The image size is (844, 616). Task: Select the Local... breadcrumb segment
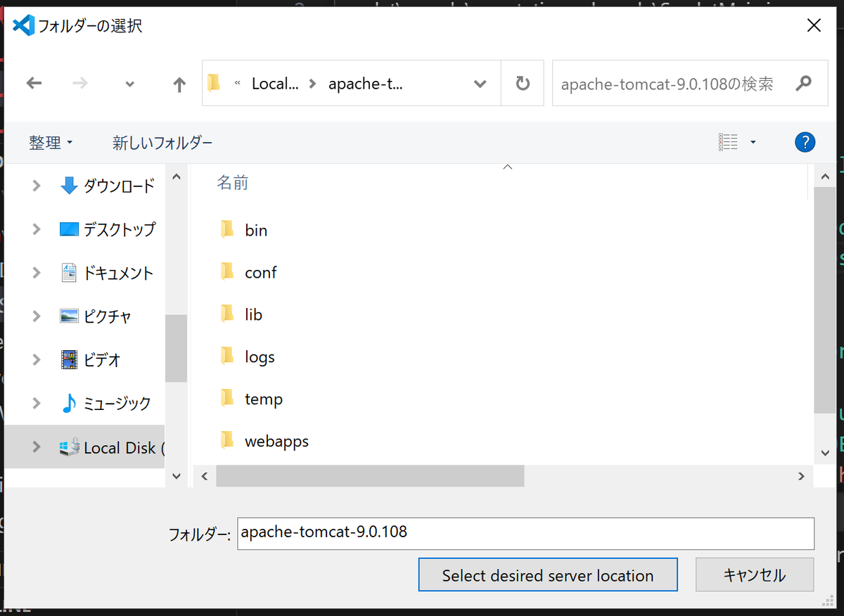coord(275,84)
